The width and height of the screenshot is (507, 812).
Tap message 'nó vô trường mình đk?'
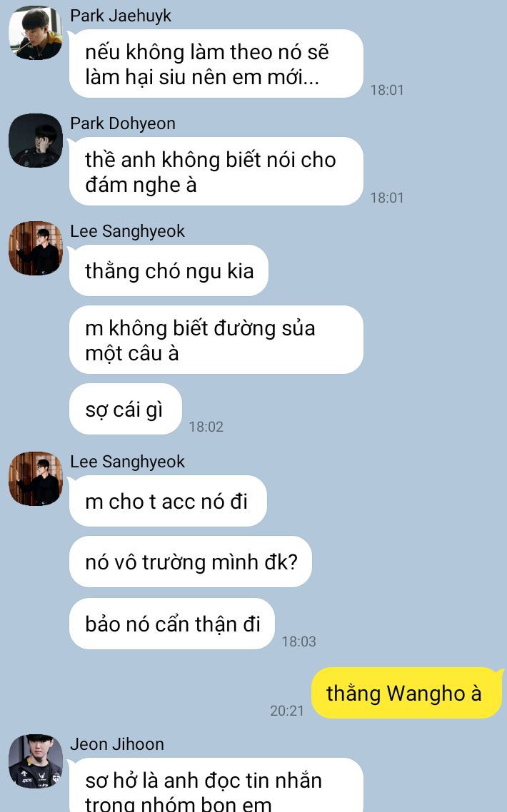[191, 562]
